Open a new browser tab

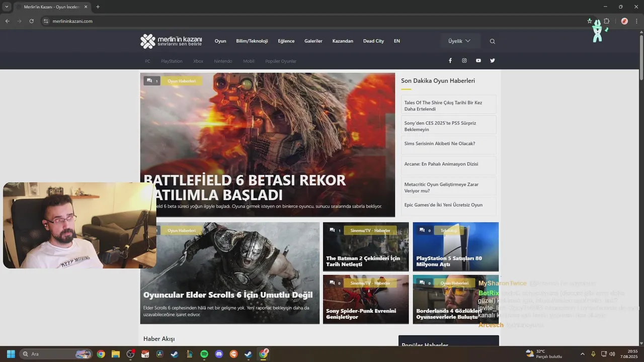[98, 7]
